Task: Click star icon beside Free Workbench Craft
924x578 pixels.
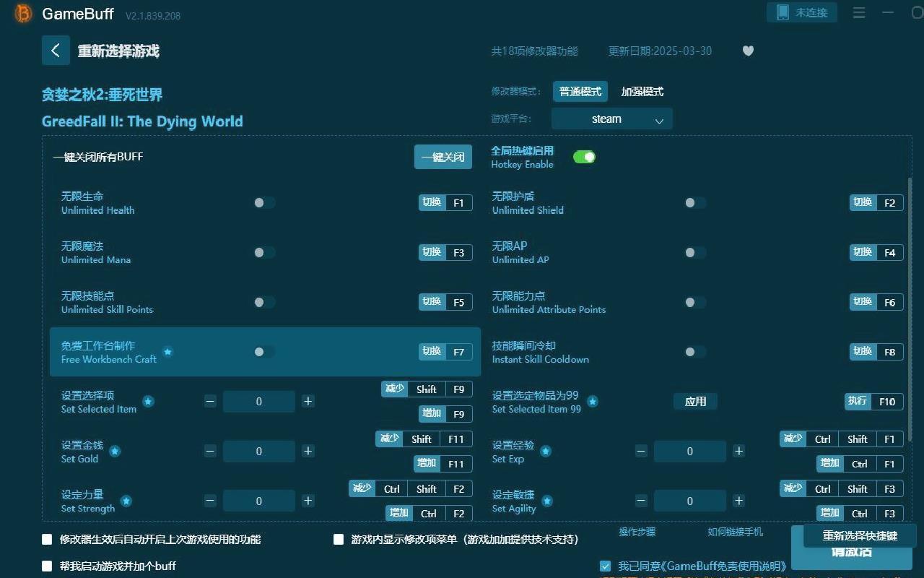Action: click(167, 352)
